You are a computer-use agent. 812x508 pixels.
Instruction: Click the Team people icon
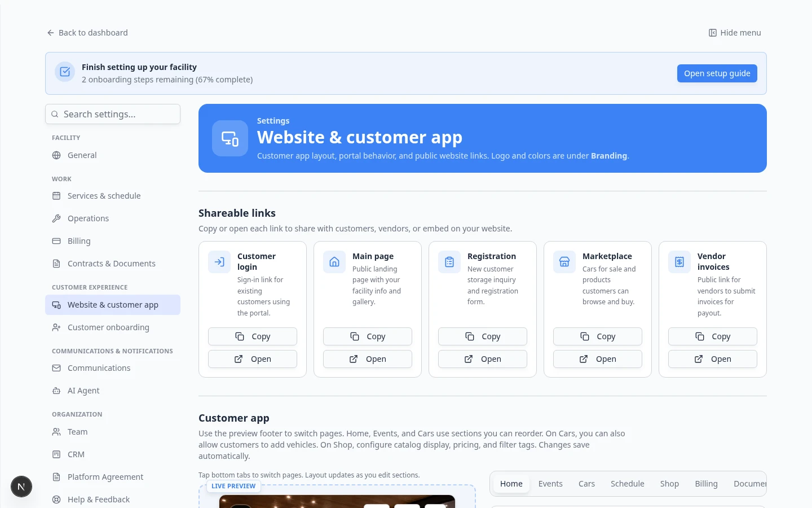pyautogui.click(x=56, y=432)
